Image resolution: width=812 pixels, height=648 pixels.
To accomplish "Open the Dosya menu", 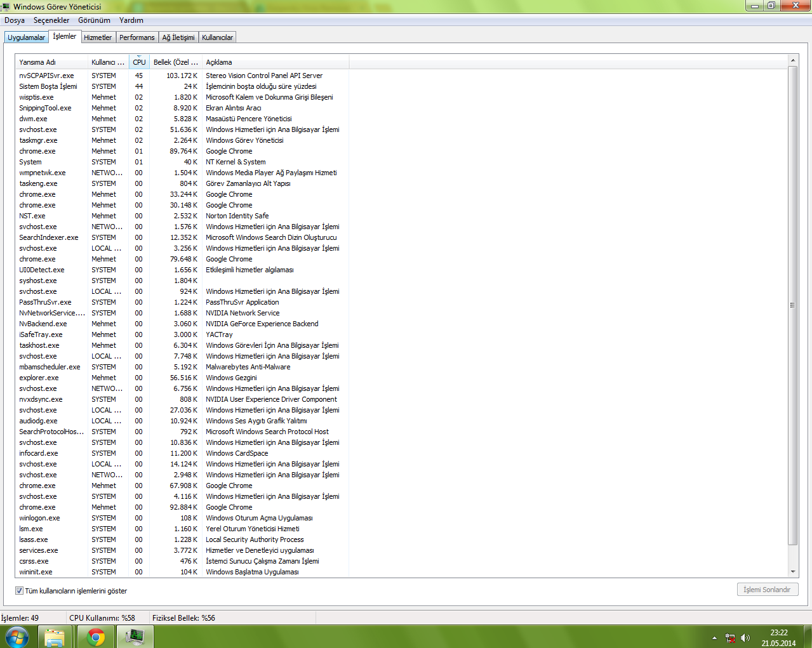I will (x=15, y=20).
